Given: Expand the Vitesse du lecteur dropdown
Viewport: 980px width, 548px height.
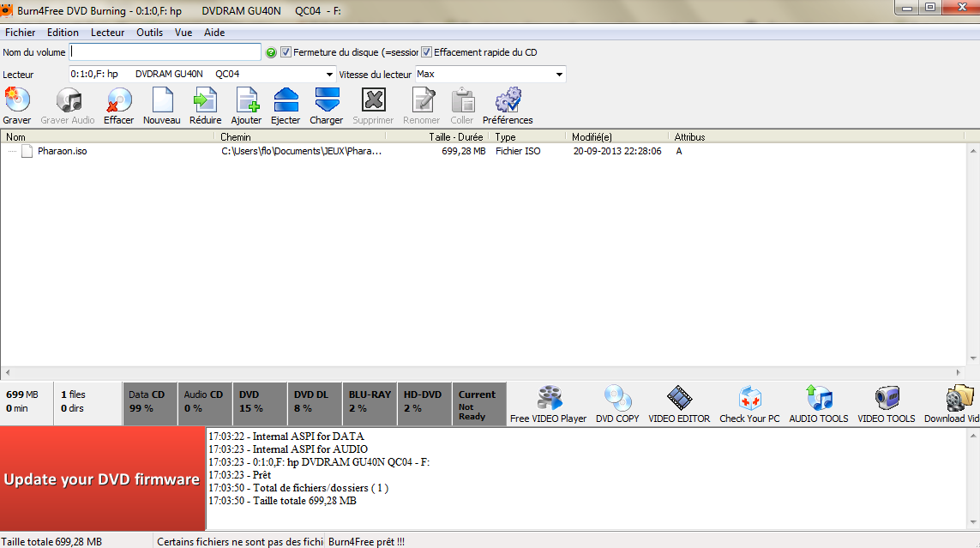Looking at the screenshot, I should point(559,75).
